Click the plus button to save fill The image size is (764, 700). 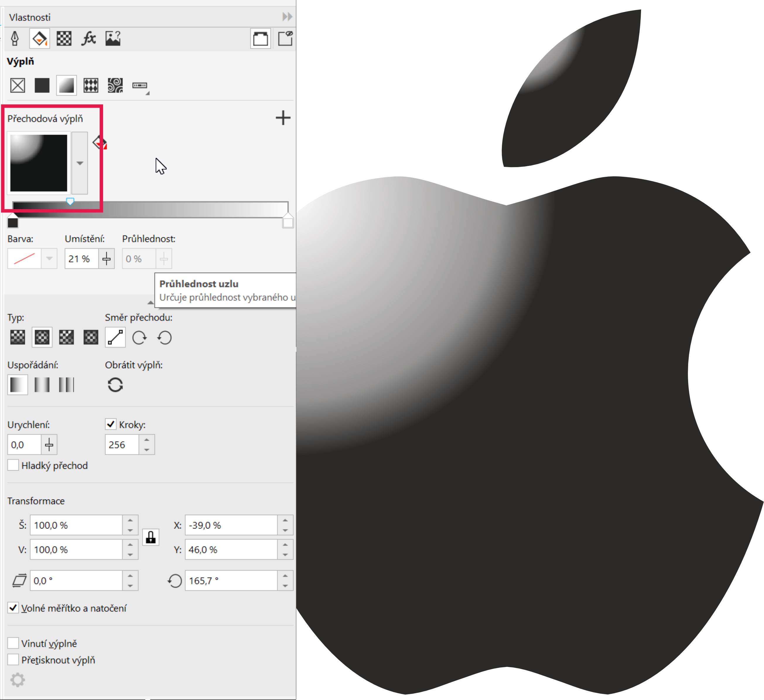[283, 118]
